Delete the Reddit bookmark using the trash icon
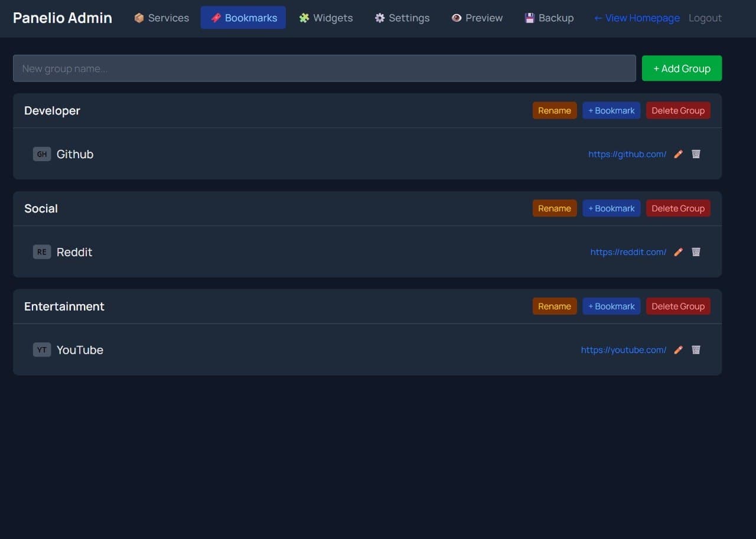756x539 pixels. pyautogui.click(x=696, y=252)
